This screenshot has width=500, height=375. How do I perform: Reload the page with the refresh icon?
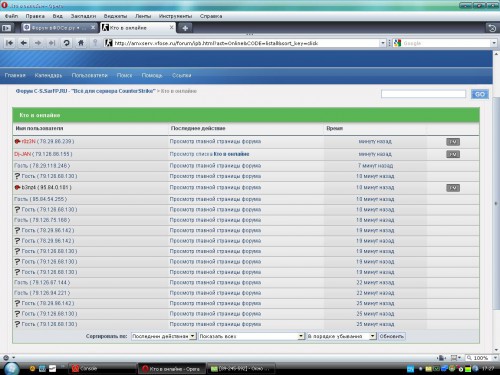click(x=66, y=43)
